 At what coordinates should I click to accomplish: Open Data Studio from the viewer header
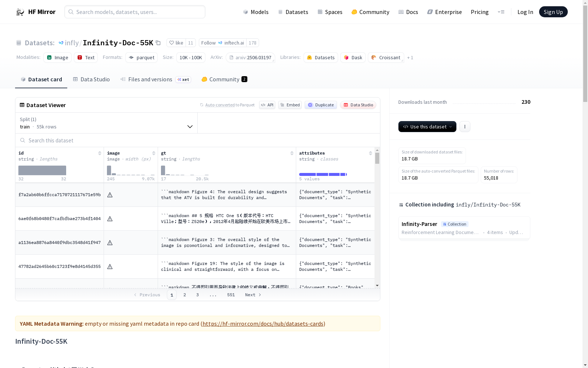point(358,105)
